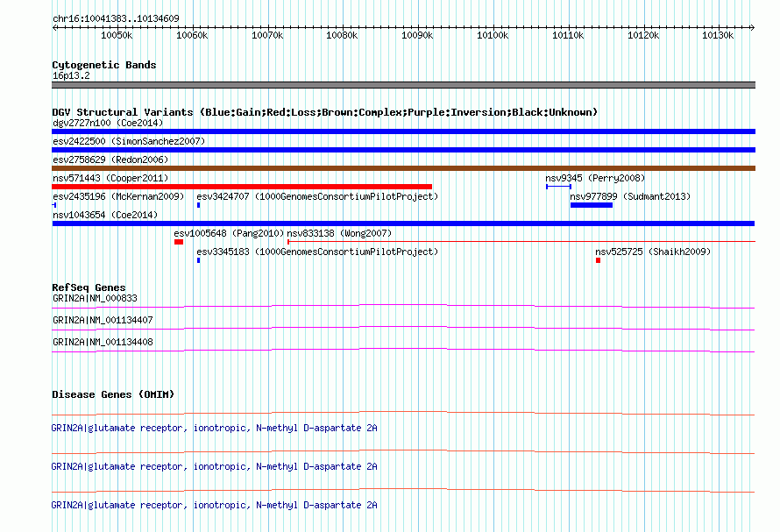Click the ruler's right end arrow
Viewport: 780px width, 532px height.
(752, 27)
